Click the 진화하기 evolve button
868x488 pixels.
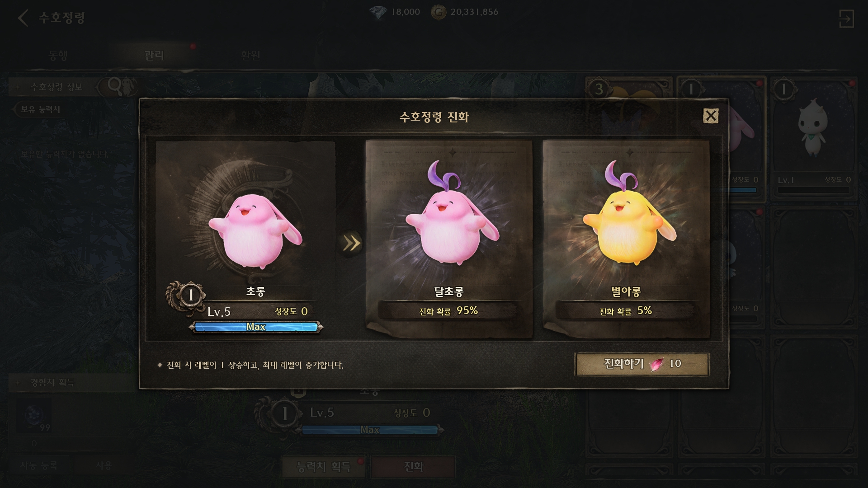642,364
